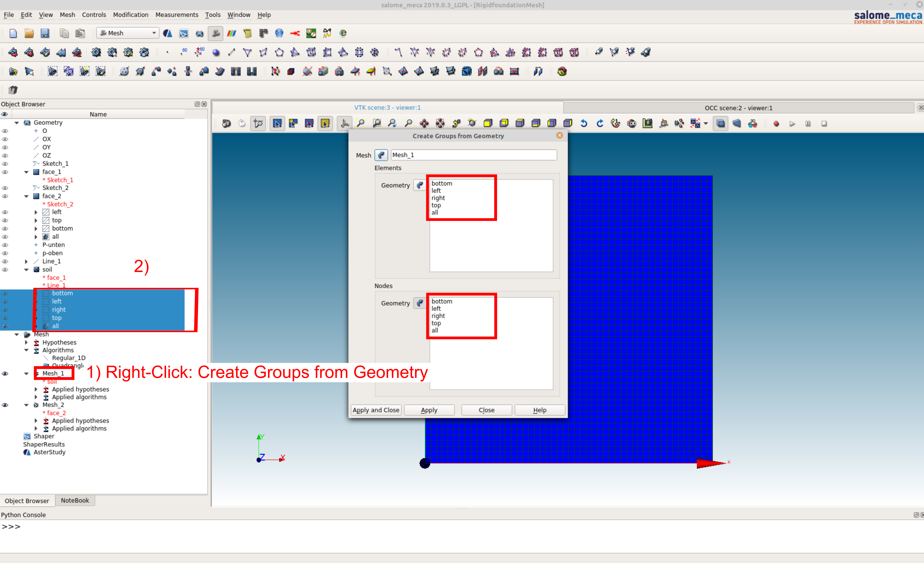The height and width of the screenshot is (563, 924).
Task: Collapse the face_2 tree node
Action: pos(26,196)
